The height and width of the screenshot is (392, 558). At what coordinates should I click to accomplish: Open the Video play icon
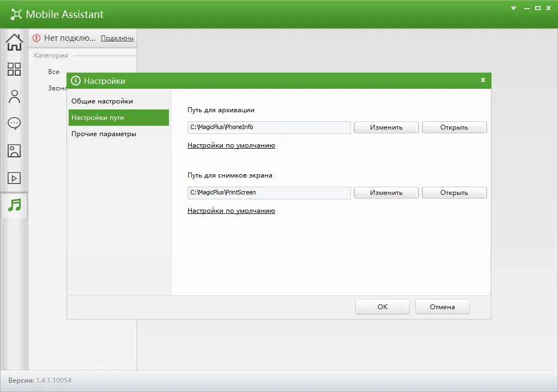click(14, 178)
